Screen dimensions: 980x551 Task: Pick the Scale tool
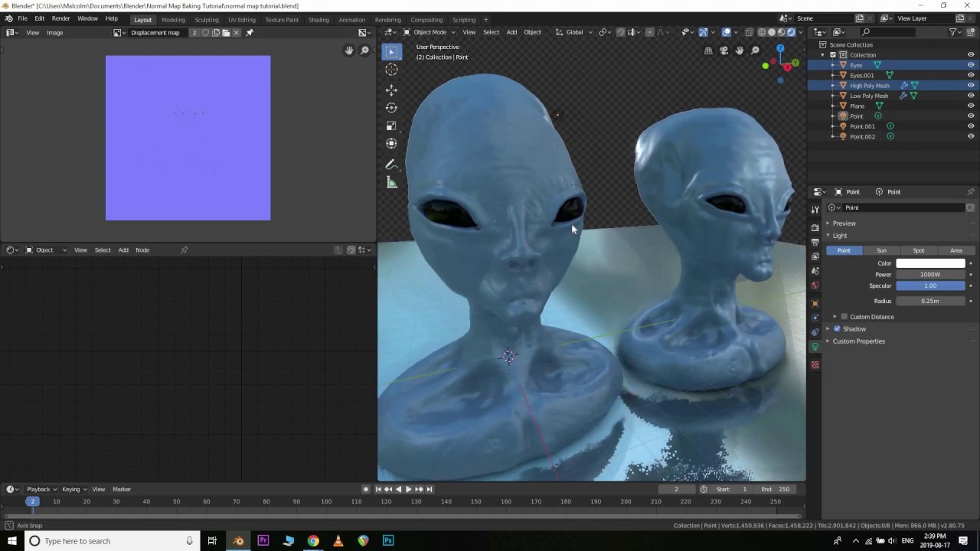(391, 126)
